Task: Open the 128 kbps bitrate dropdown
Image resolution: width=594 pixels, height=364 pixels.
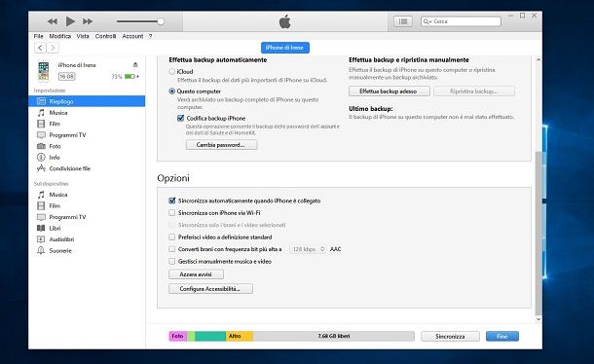Action: (x=308, y=249)
